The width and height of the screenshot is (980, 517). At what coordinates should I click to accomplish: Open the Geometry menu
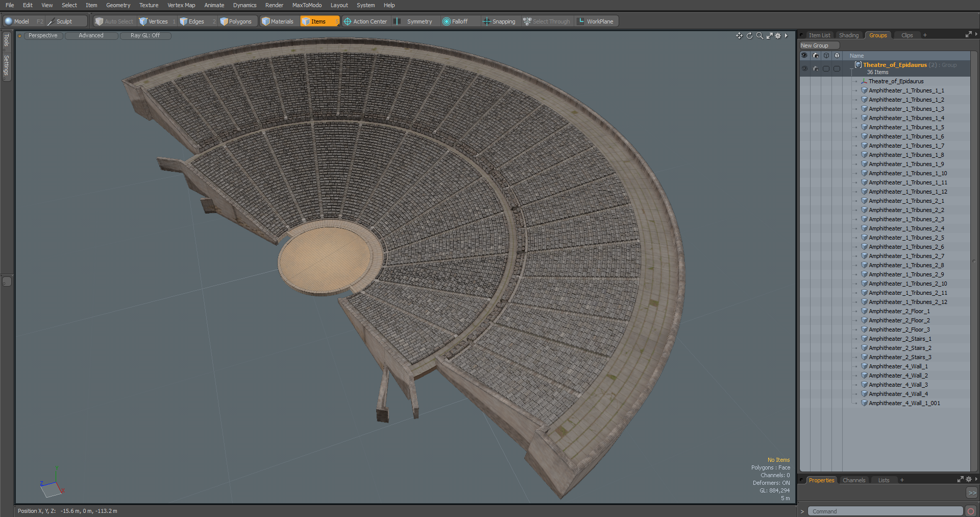(x=118, y=5)
